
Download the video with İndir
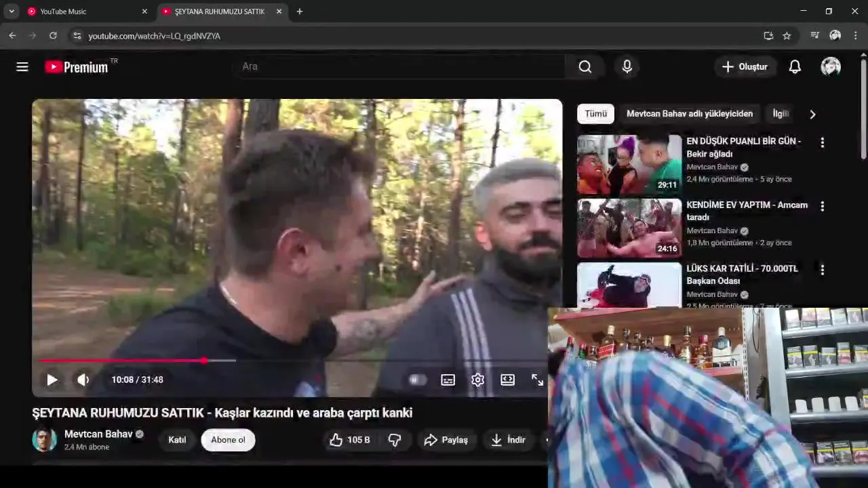tap(509, 440)
